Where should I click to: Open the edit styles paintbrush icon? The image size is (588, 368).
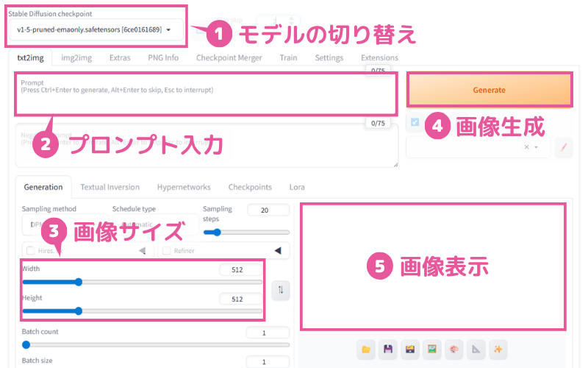coord(564,147)
